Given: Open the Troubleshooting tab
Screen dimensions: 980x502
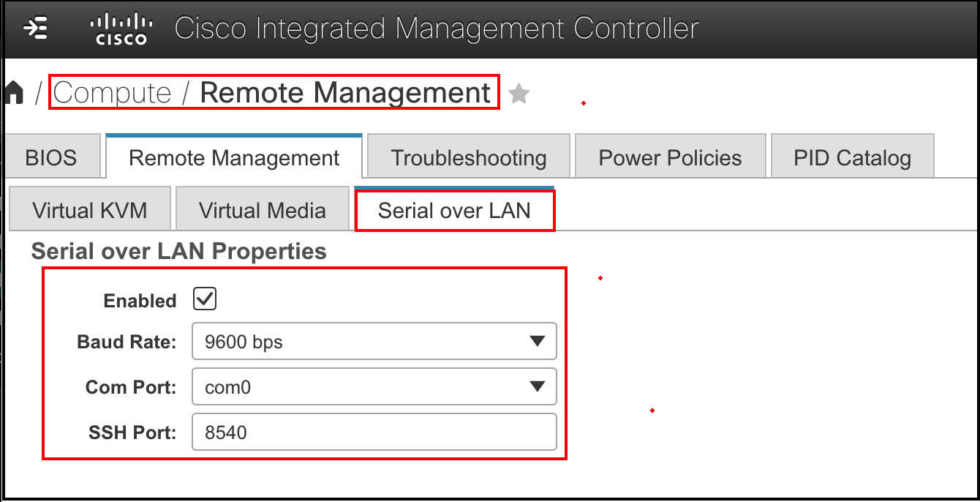Looking at the screenshot, I should 468,157.
